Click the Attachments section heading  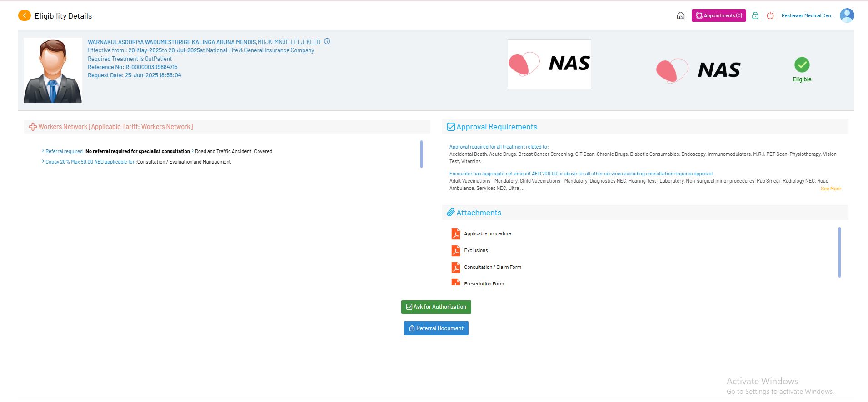[479, 213]
